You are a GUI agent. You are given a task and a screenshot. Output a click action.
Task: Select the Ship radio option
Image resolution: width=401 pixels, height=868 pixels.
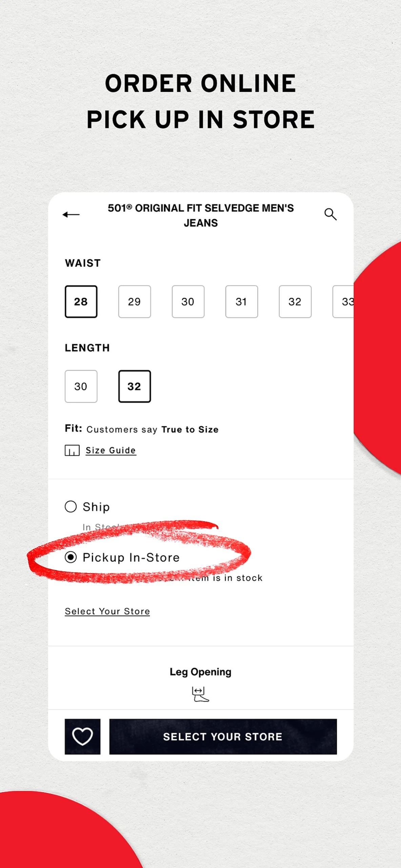pyautogui.click(x=71, y=507)
